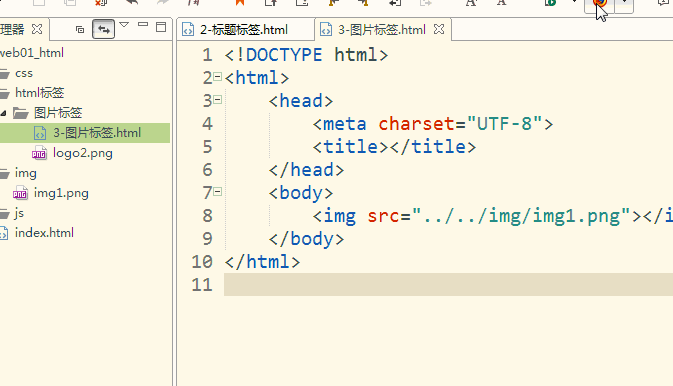Screen dimensions: 673x386
Task: Click the charset attribute on line 4
Action: coord(416,124)
